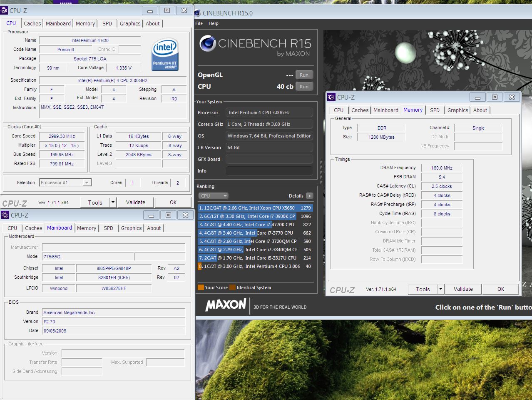532x400 pixels.
Task: Select CPU tab in Memory CPU-Z window
Action: tap(339, 110)
